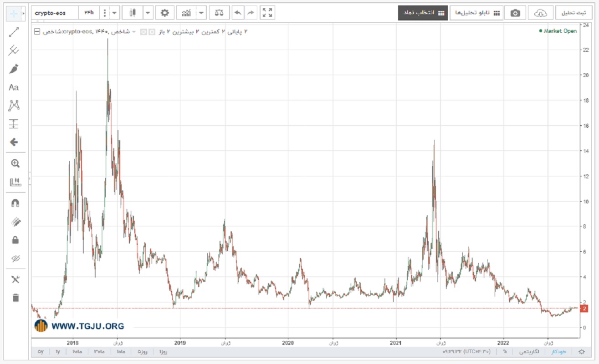Select the 5y time range
The height and width of the screenshot is (364, 599).
point(41,352)
